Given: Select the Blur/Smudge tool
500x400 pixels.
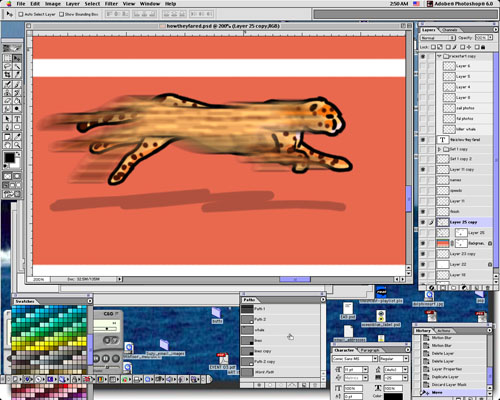Looking at the screenshot, I should [x=7, y=109].
